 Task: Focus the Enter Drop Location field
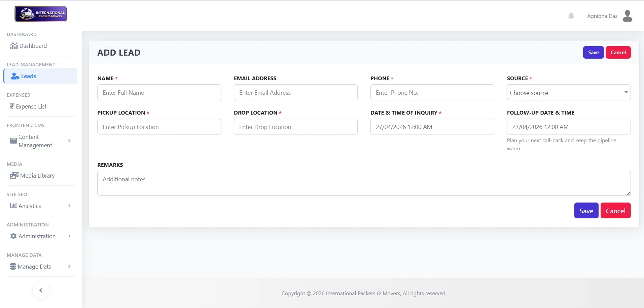pyautogui.click(x=295, y=127)
